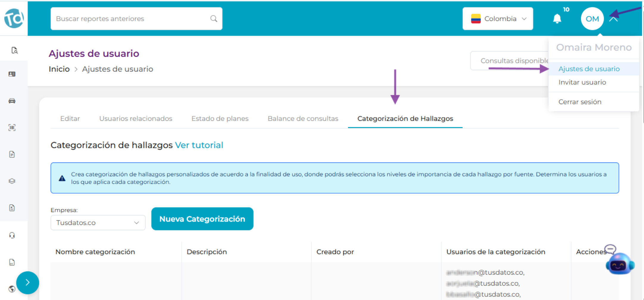Click the Colombia flag icon
644x300 pixels.
point(475,18)
